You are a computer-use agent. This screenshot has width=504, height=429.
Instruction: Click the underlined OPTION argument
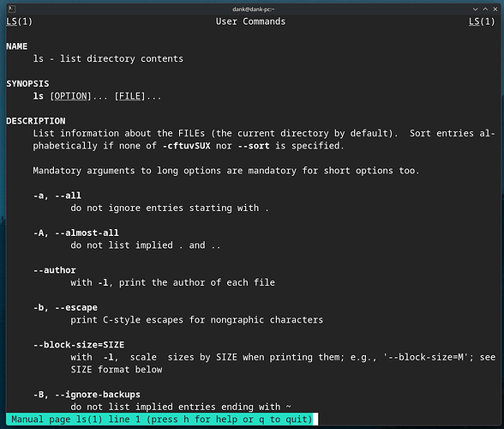coord(70,96)
